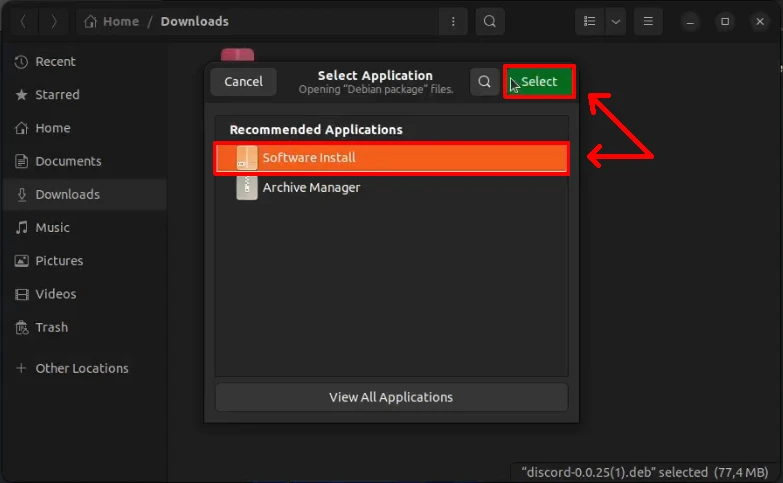The image size is (783, 483).
Task: Close the Files window
Action: click(760, 21)
